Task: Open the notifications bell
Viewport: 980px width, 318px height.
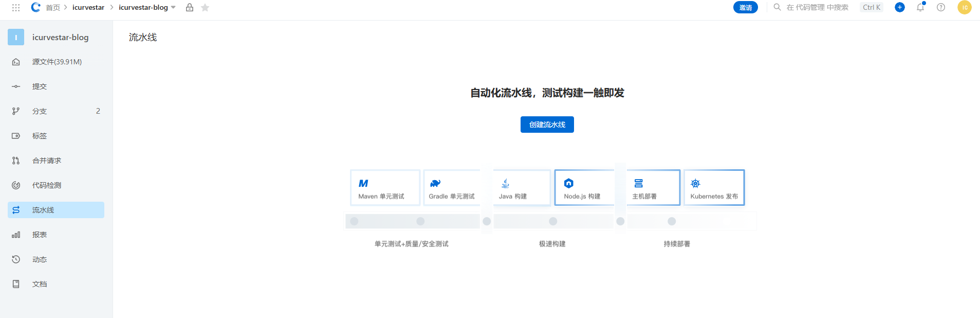Action: tap(920, 8)
